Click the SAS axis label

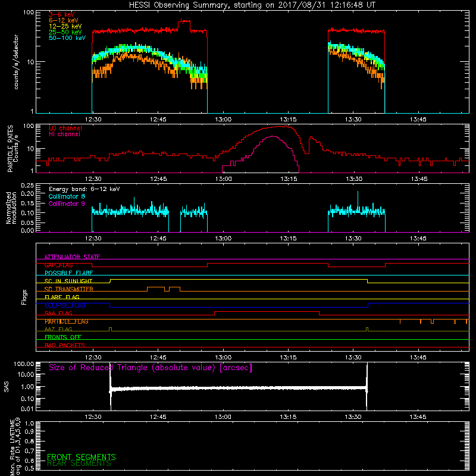[6, 387]
